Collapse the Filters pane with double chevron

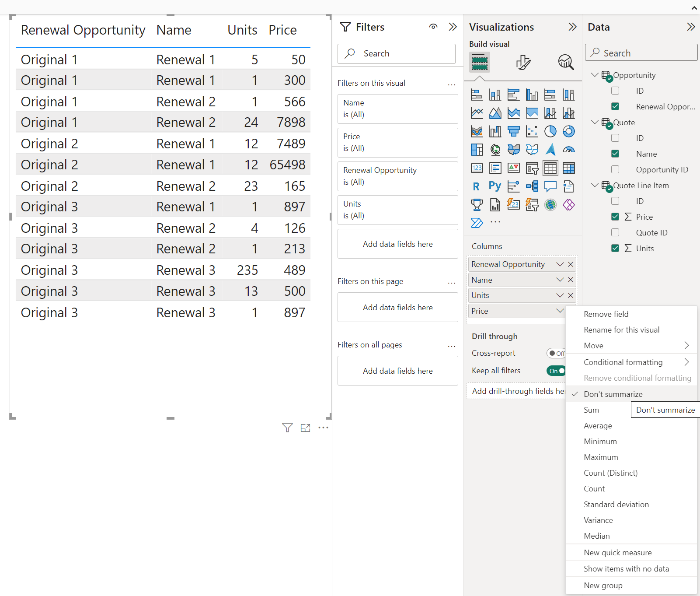point(453,27)
